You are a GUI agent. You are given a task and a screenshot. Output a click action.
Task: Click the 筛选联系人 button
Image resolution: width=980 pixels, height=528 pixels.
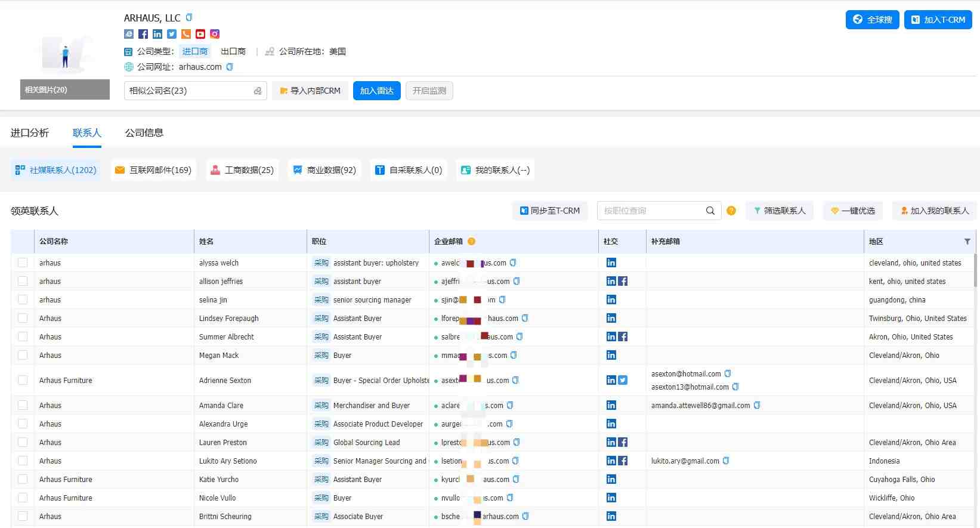[x=780, y=211]
